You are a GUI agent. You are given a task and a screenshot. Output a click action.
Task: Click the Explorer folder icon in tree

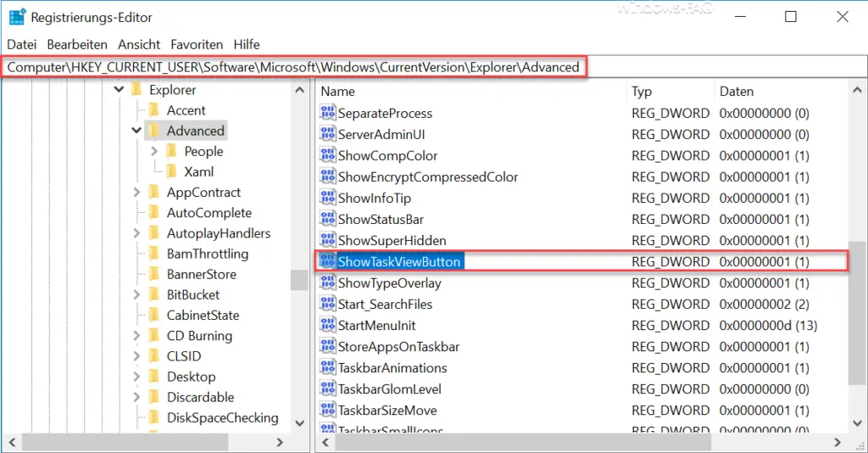136,90
